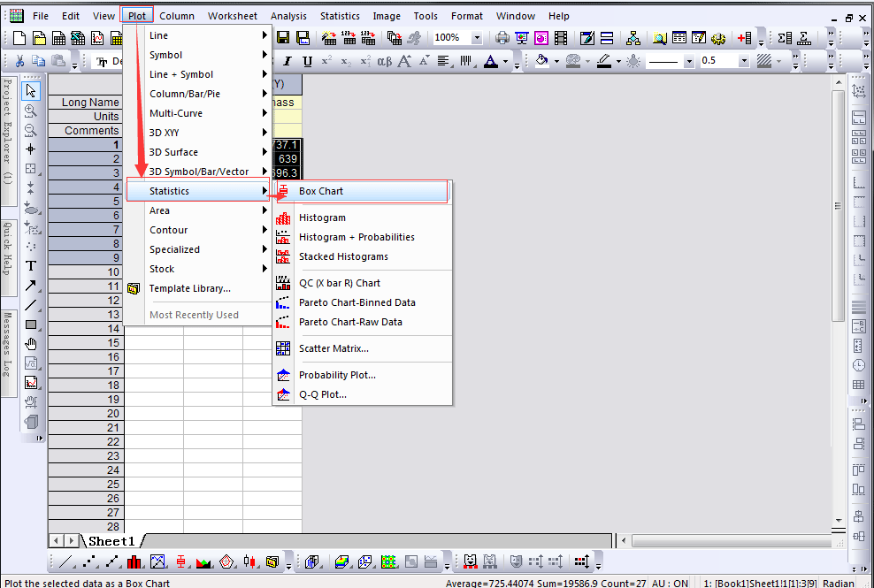The height and width of the screenshot is (588, 874).
Task: Click the New Workbook icon
Action: (x=58, y=38)
